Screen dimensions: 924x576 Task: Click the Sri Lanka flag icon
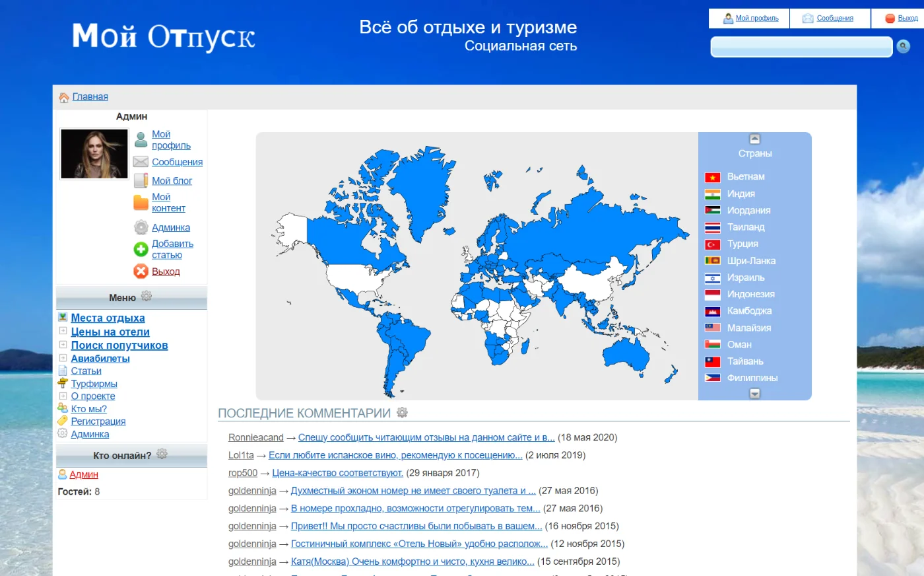pyautogui.click(x=712, y=261)
